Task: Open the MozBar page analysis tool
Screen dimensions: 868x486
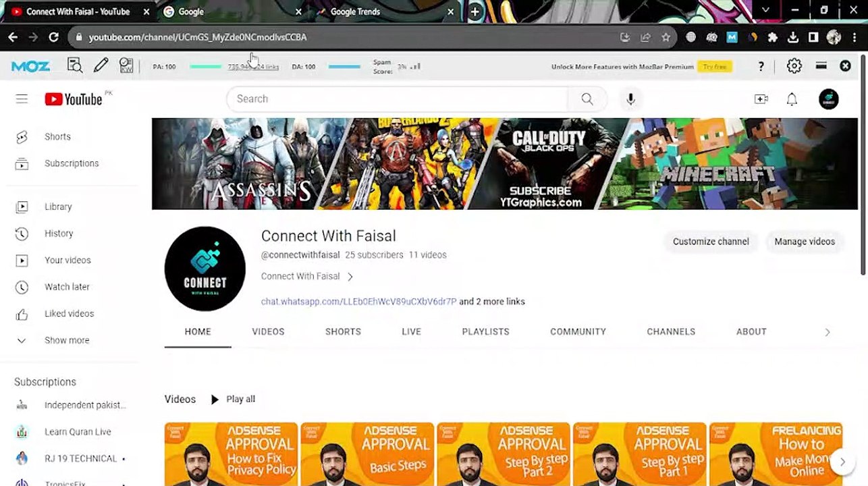Action: (x=74, y=65)
